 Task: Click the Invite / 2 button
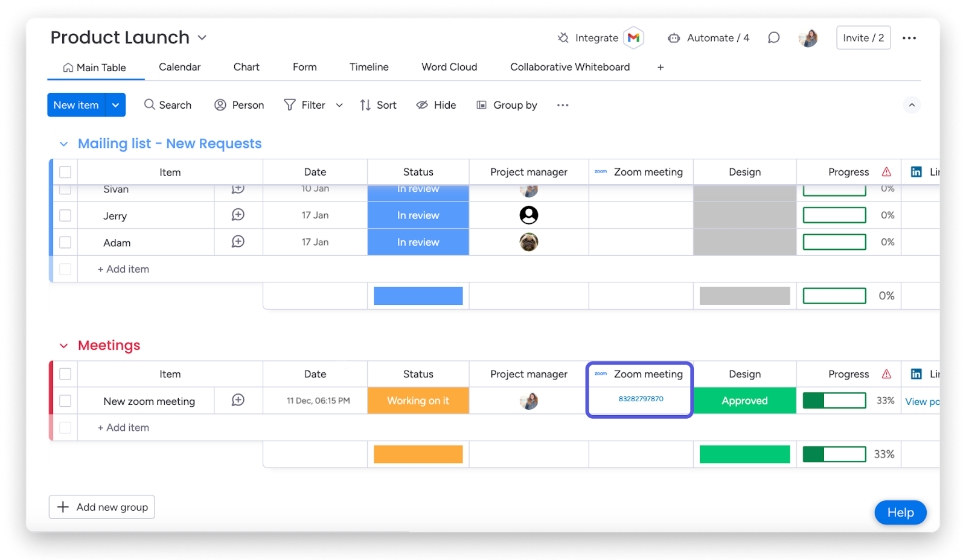point(863,37)
